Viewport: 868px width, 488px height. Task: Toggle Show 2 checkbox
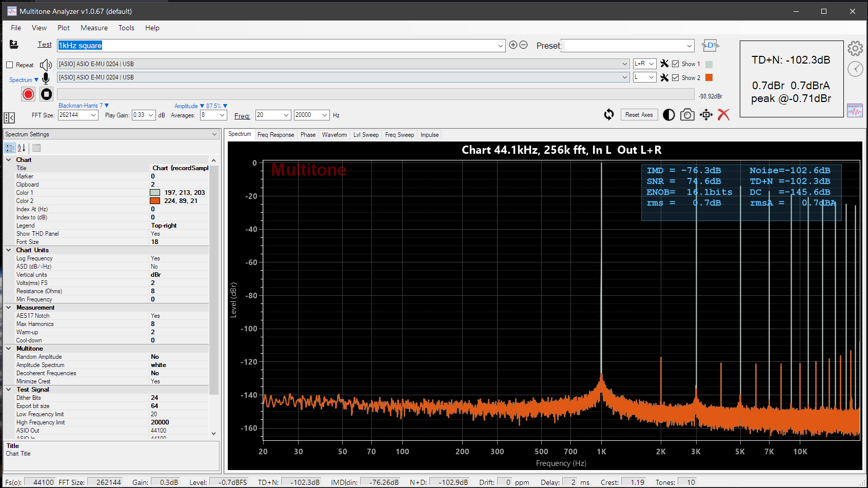(676, 77)
